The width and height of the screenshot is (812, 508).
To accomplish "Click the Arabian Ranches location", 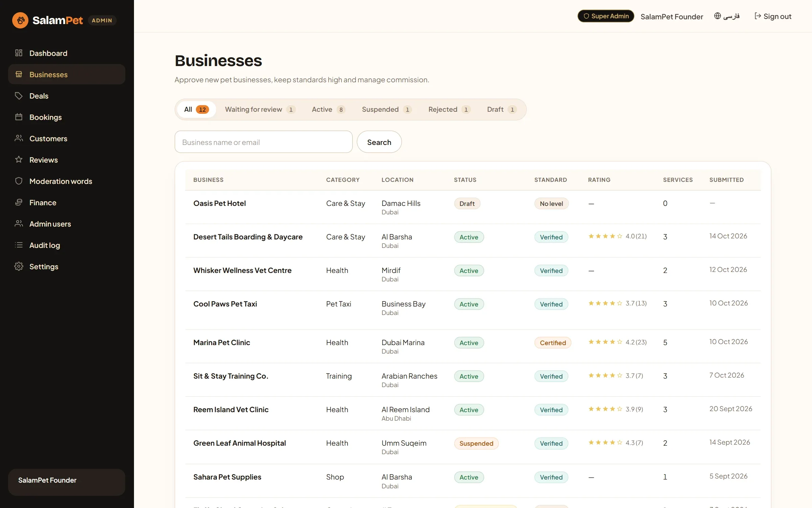I will (409, 376).
